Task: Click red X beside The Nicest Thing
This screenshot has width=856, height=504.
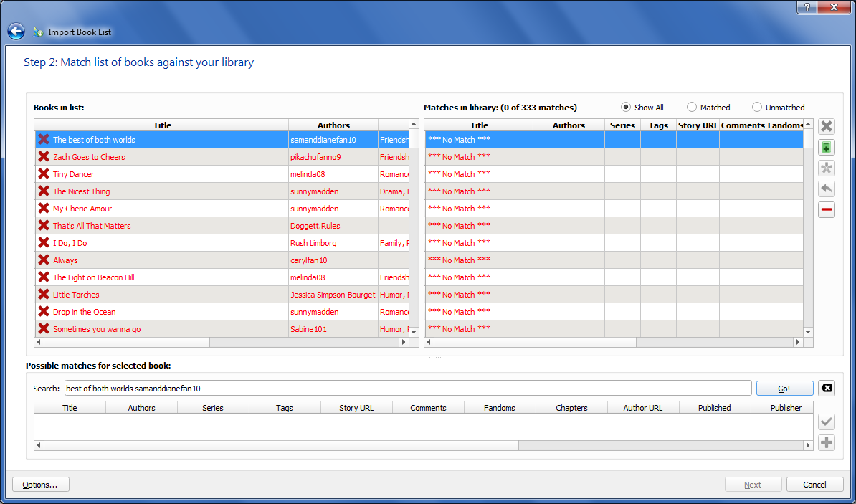Action: click(x=44, y=191)
